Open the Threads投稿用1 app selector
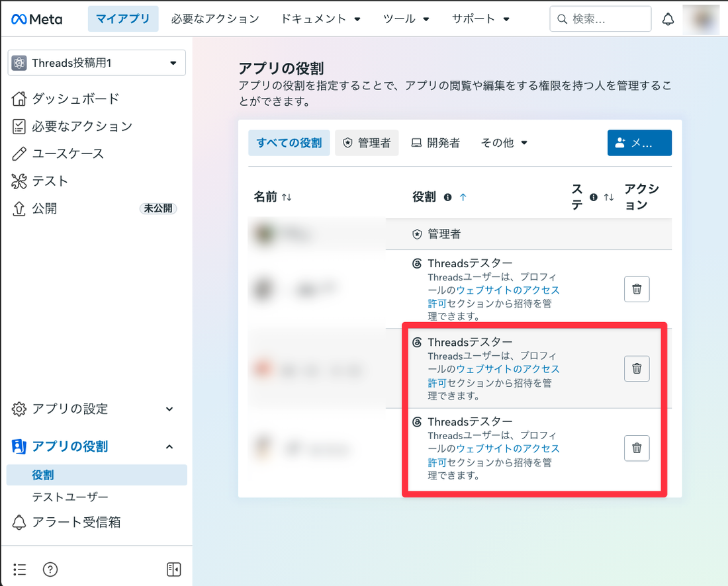Image resolution: width=728 pixels, height=586 pixels. click(x=97, y=63)
